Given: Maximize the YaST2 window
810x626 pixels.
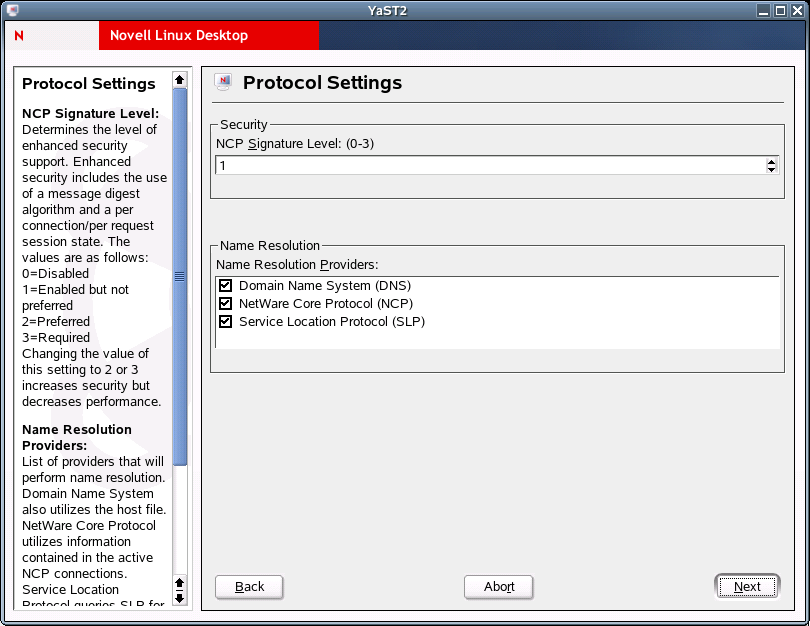Looking at the screenshot, I should click(x=781, y=10).
